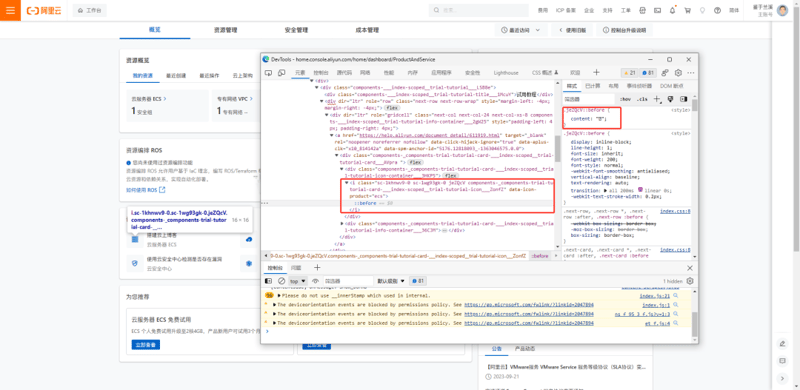
Task: Open the console upgrade notes button
Action: 624,30
